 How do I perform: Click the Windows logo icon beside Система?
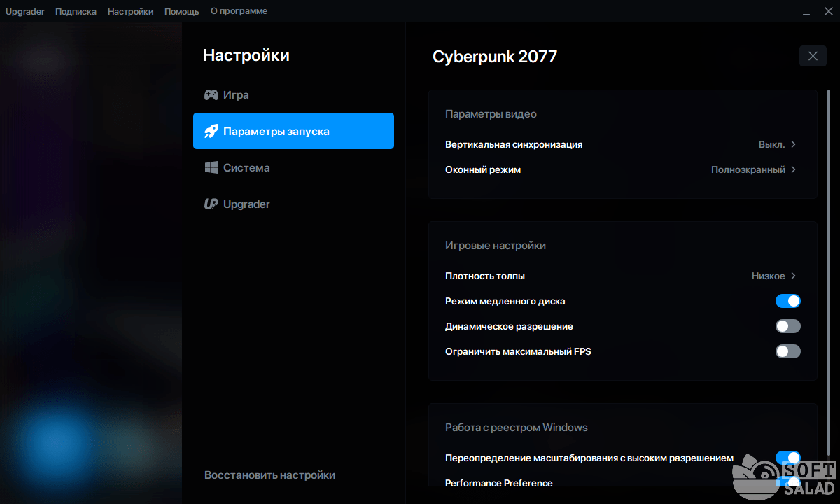[x=211, y=167]
